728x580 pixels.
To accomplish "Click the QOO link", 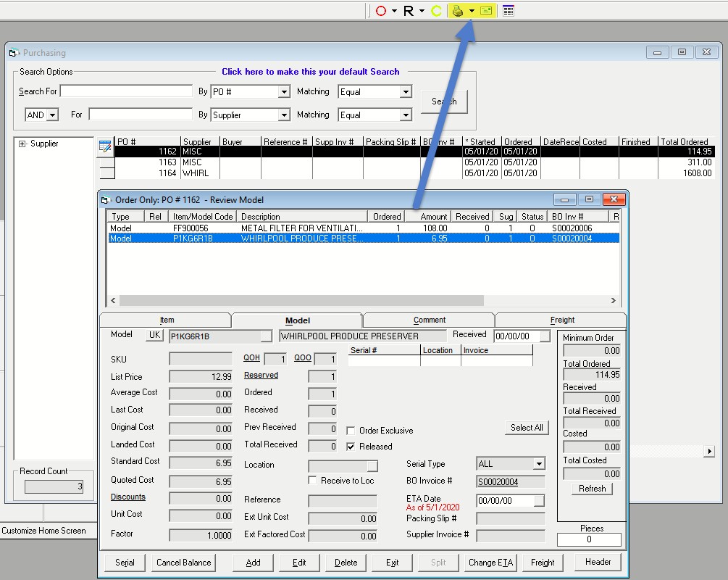I will click(x=302, y=358).
